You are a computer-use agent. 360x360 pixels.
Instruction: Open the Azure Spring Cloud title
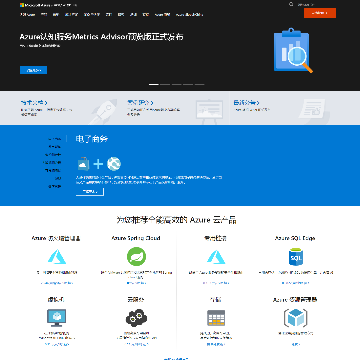(136, 238)
